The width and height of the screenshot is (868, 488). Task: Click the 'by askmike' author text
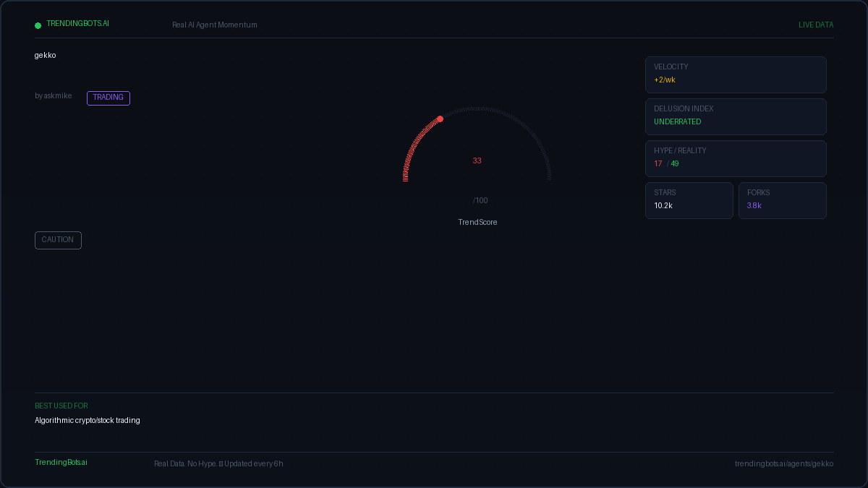[54, 96]
